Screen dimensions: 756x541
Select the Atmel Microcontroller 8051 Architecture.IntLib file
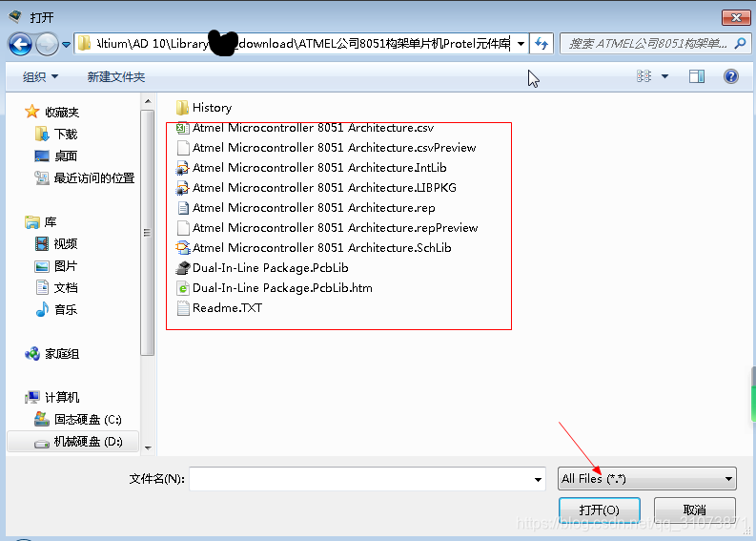click(x=318, y=168)
